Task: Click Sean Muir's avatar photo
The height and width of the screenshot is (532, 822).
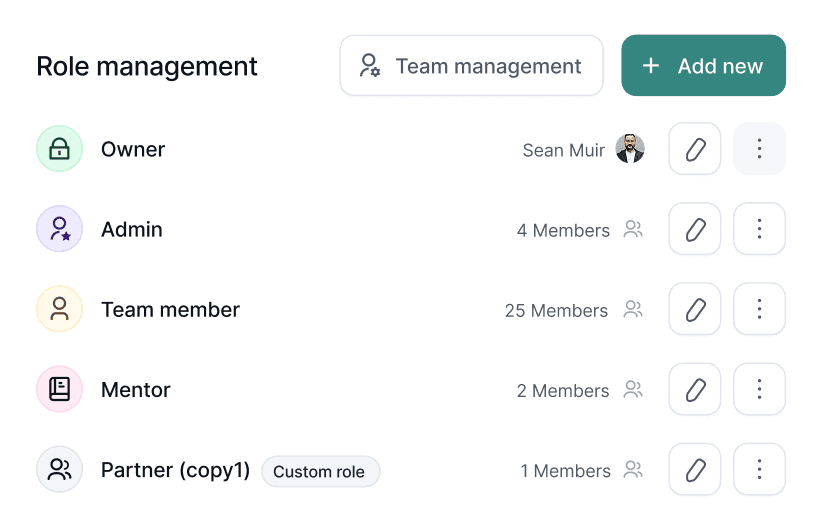Action: pos(630,149)
